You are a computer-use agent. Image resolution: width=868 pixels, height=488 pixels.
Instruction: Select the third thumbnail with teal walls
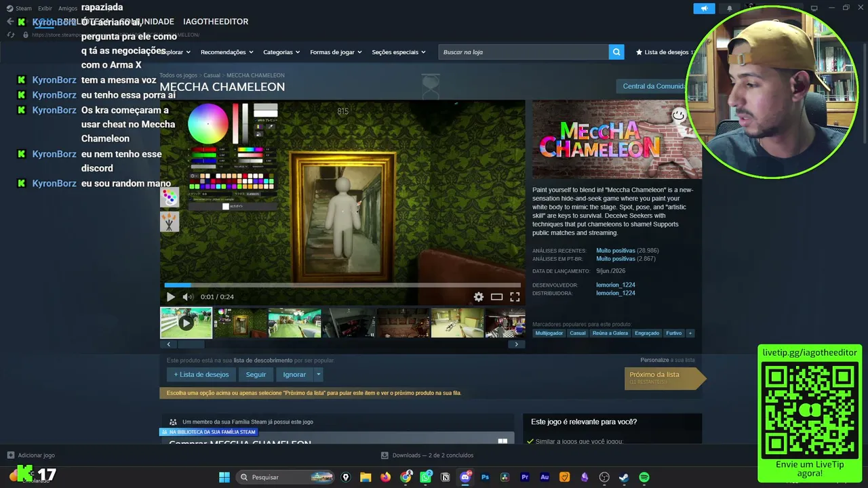pos(294,323)
